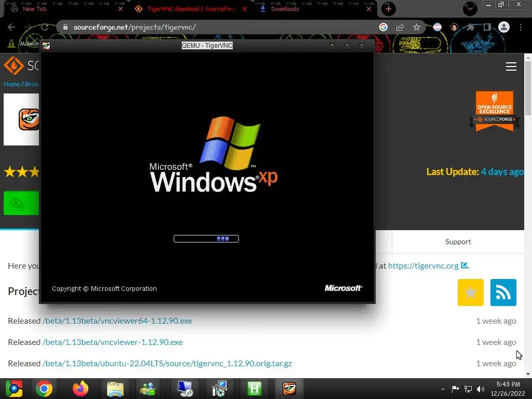The width and height of the screenshot is (532, 399).
Task: Switch to the TigerVNC taskbar icon
Action: (x=289, y=389)
